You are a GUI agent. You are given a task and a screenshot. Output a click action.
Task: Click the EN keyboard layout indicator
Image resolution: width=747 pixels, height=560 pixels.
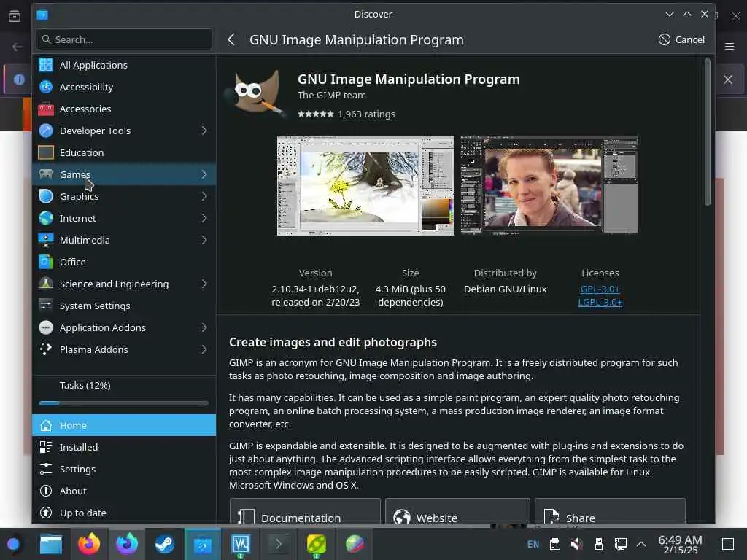click(x=533, y=544)
